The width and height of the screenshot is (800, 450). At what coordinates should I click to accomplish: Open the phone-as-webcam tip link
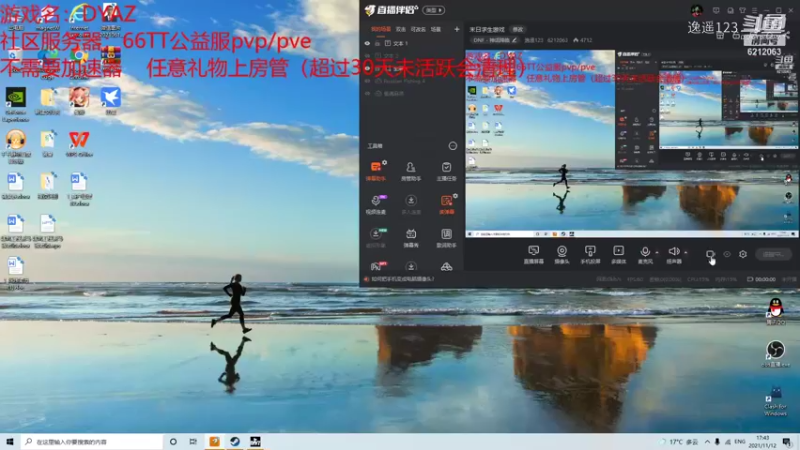pyautogui.click(x=403, y=279)
